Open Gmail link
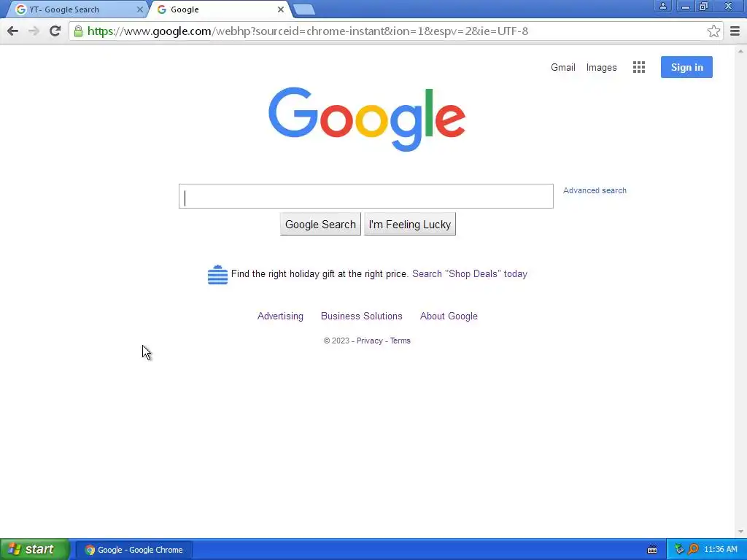This screenshot has width=747, height=560. 562,68
